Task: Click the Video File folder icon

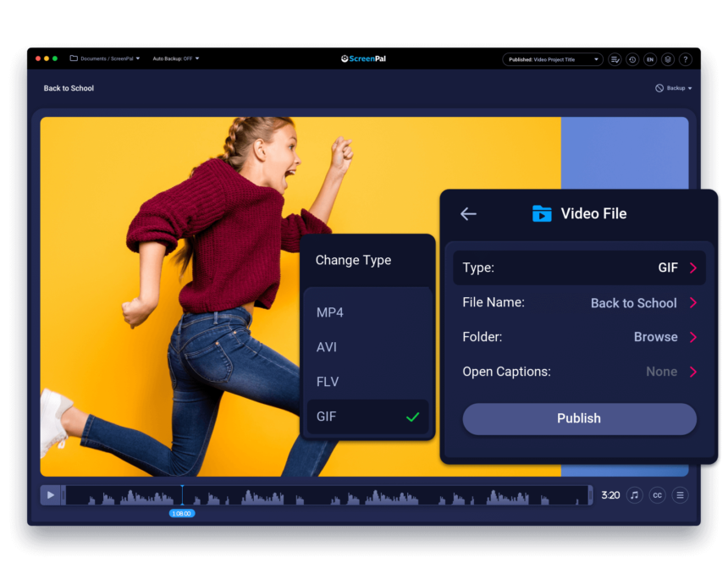Action: pos(542,213)
